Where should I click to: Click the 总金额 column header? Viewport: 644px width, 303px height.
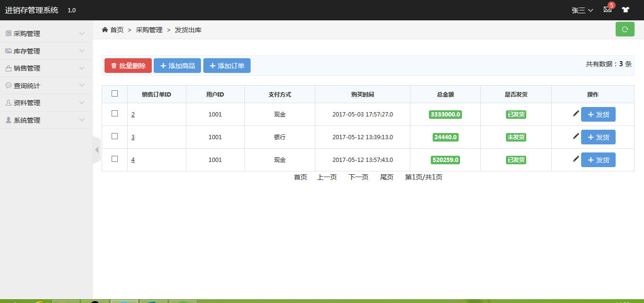click(x=445, y=94)
